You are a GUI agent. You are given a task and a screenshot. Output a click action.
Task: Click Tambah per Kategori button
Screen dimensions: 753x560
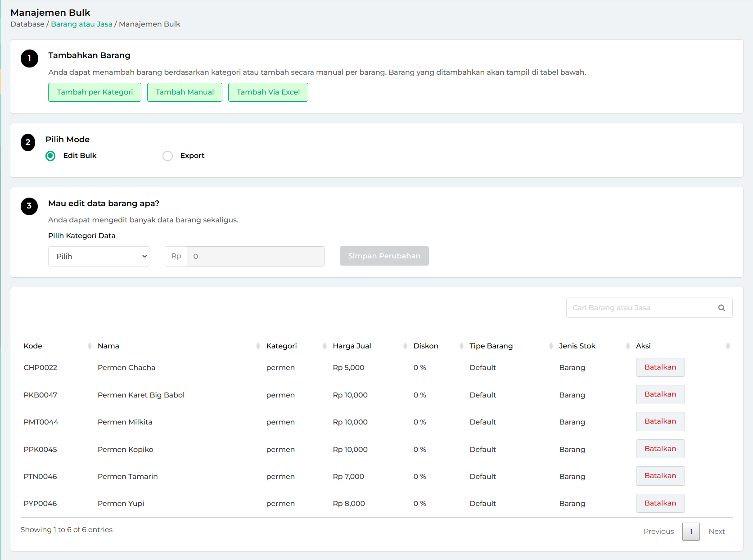coord(95,92)
